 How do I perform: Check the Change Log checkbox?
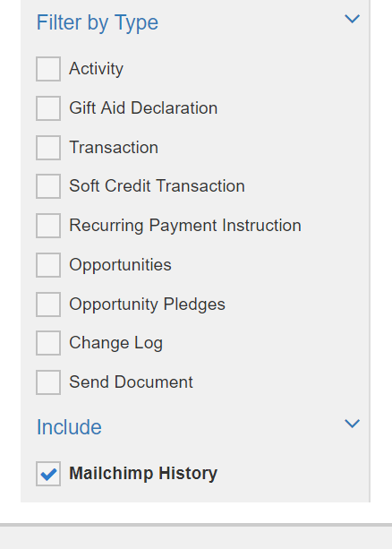[48, 343]
